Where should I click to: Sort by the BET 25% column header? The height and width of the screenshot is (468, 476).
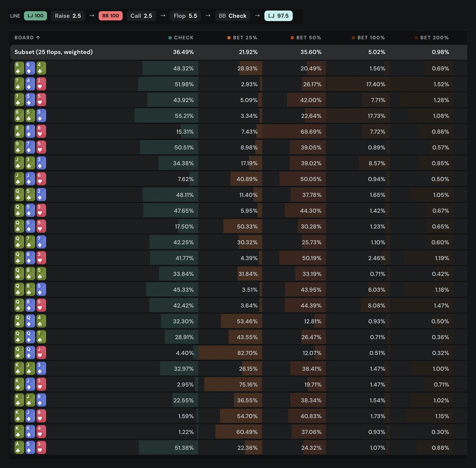coord(242,38)
